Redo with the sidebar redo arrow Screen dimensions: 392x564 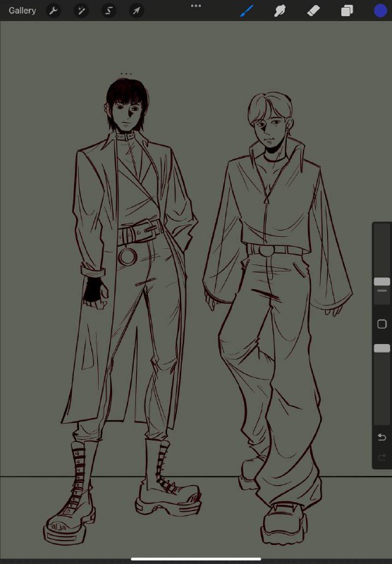pyautogui.click(x=382, y=458)
